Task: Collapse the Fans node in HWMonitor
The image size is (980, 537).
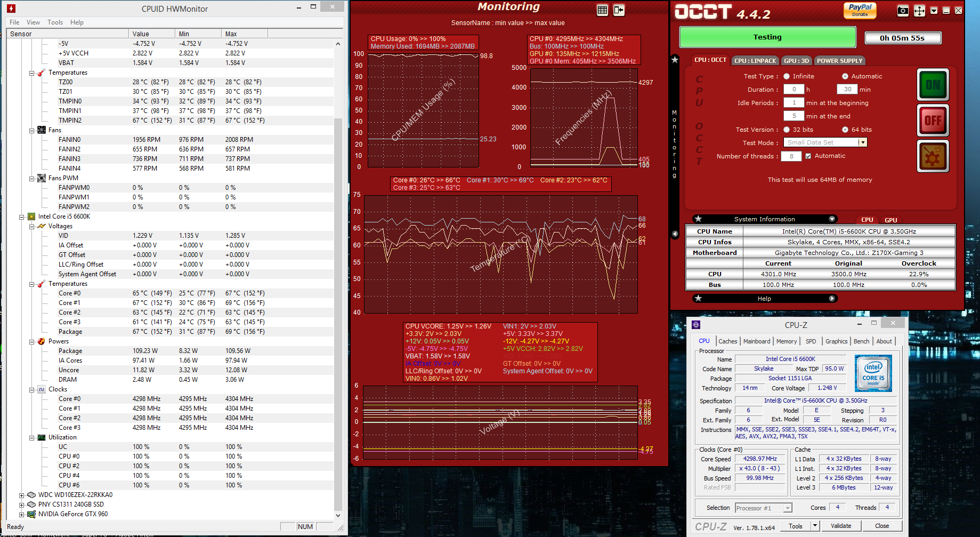Action: (x=32, y=131)
